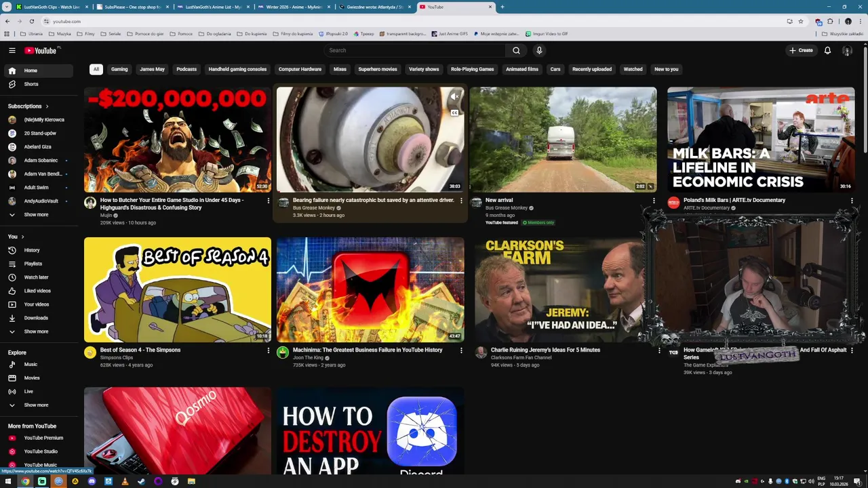868x488 pixels.
Task: Open the Muzyka bookmarks folder
Action: [x=60, y=33]
